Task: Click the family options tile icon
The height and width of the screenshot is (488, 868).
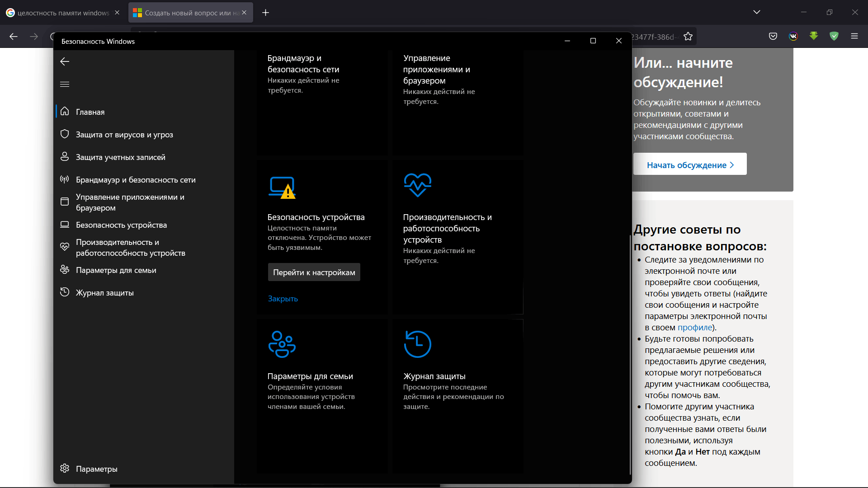Action: (282, 344)
